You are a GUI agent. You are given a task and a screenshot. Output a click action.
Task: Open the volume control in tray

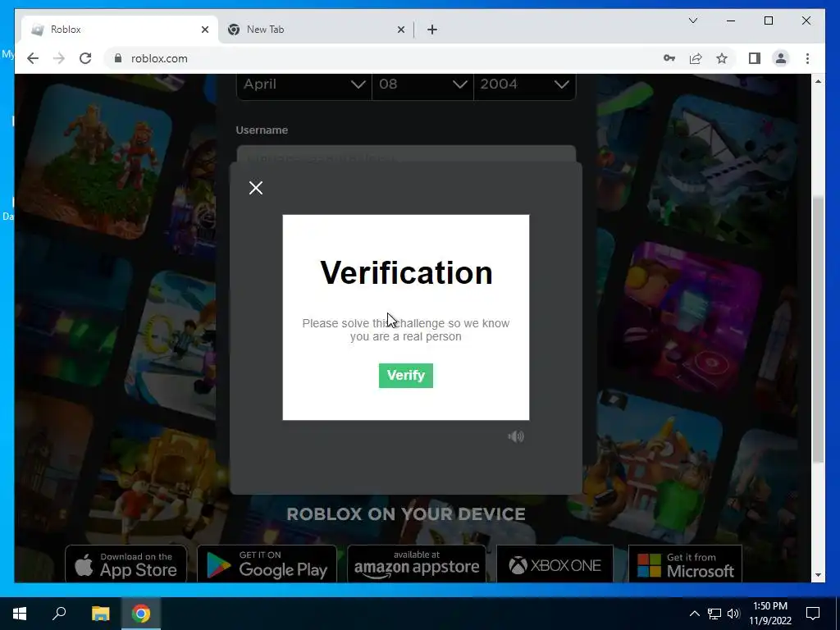tap(733, 614)
